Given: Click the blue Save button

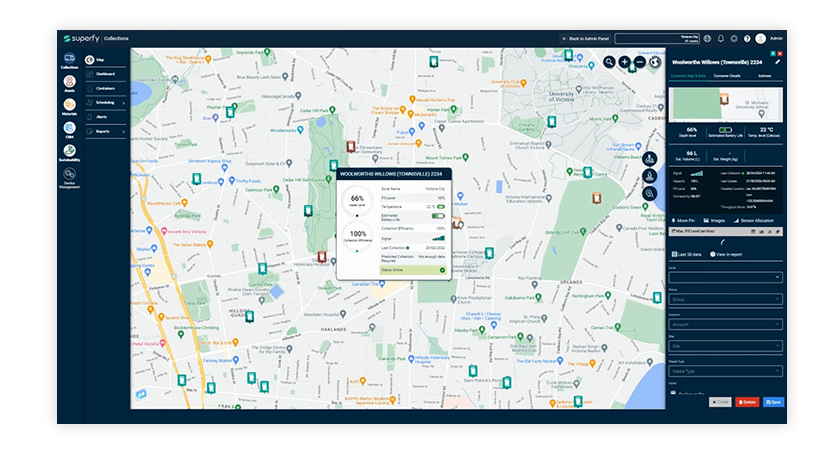Looking at the screenshot, I should click(773, 402).
